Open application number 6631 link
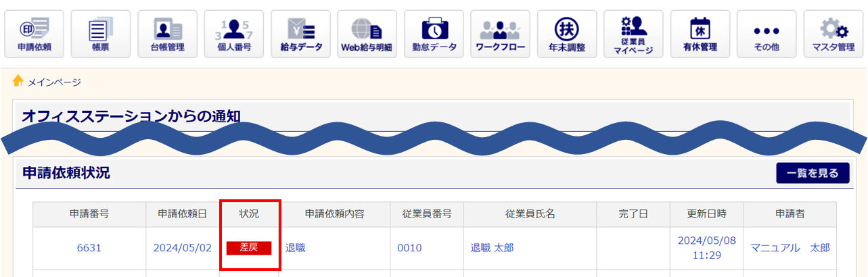Screen dimensions: 868x277 click(x=89, y=248)
